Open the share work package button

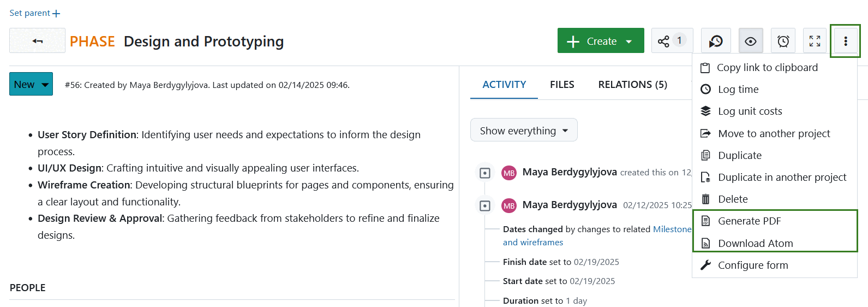coord(672,41)
